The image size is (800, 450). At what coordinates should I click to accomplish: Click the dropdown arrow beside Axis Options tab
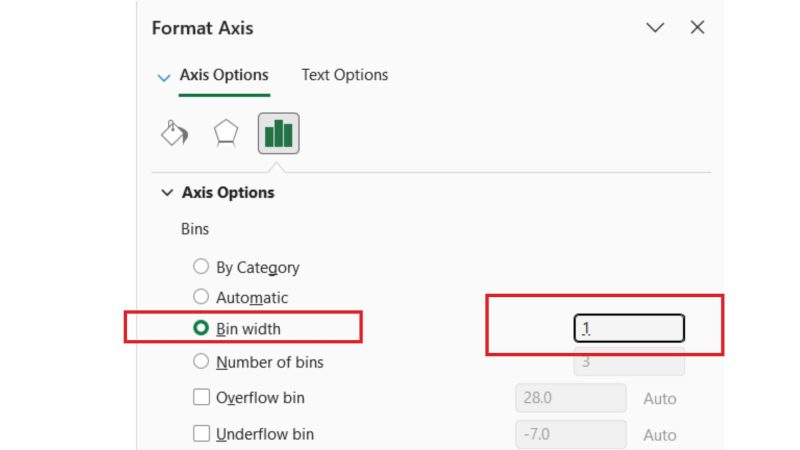click(x=164, y=78)
